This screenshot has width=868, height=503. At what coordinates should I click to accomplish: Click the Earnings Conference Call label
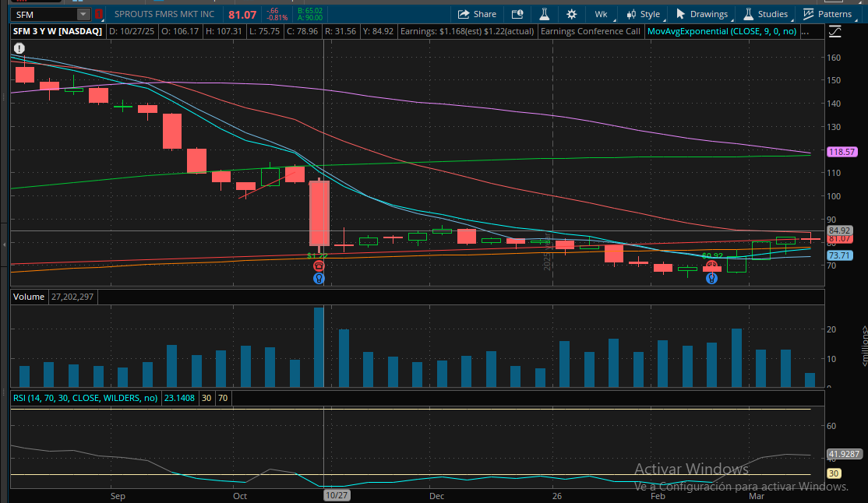(590, 32)
